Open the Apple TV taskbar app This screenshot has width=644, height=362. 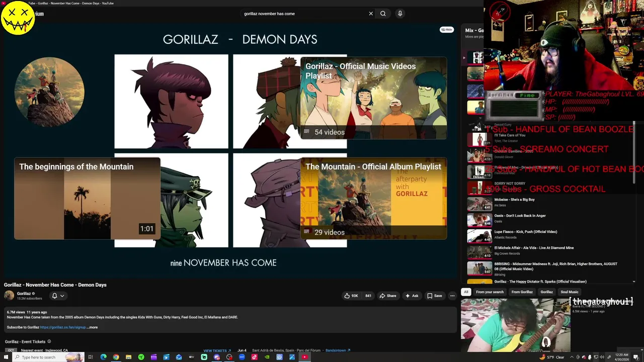[191, 357]
